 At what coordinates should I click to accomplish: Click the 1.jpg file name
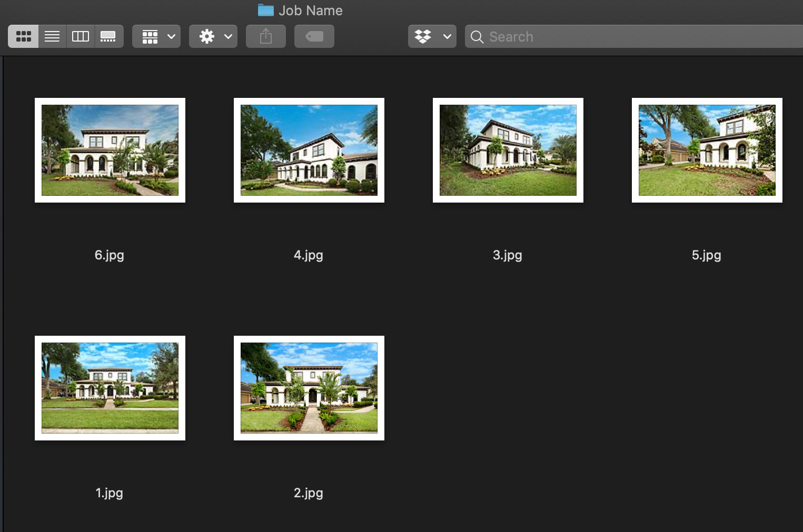pos(110,493)
